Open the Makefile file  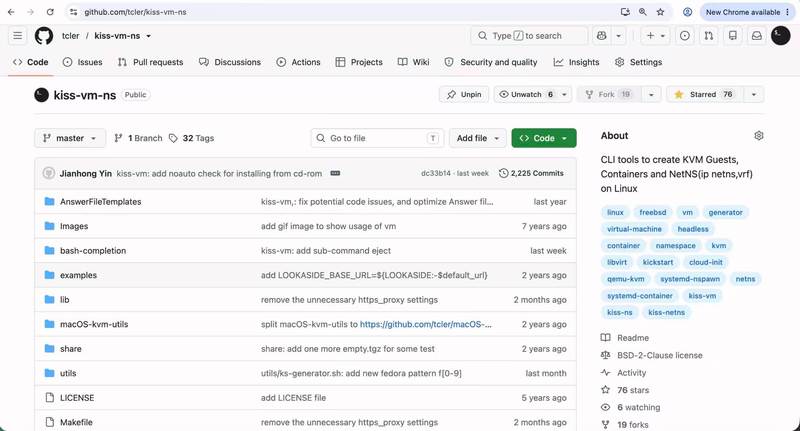click(x=77, y=422)
